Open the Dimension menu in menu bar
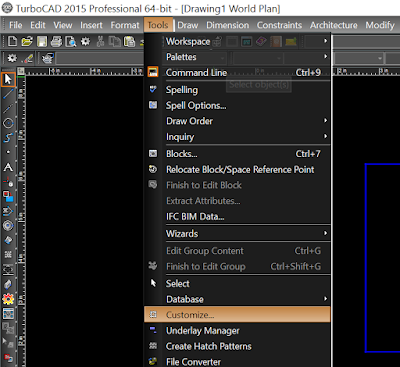Viewport: 400px width, 367px height. pyautogui.click(x=228, y=25)
